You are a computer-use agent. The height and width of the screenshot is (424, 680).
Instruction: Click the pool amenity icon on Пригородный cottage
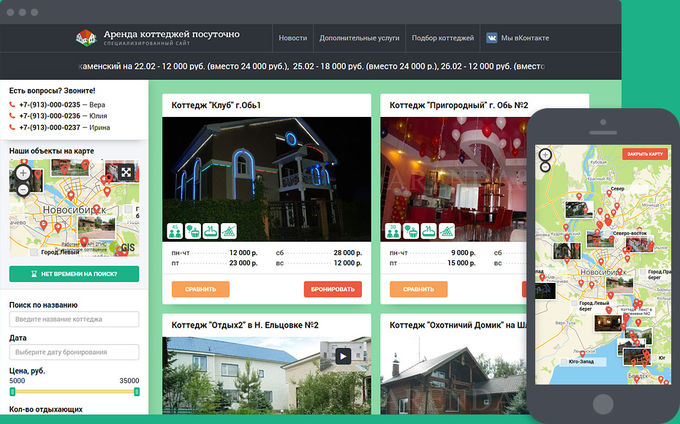(x=428, y=230)
